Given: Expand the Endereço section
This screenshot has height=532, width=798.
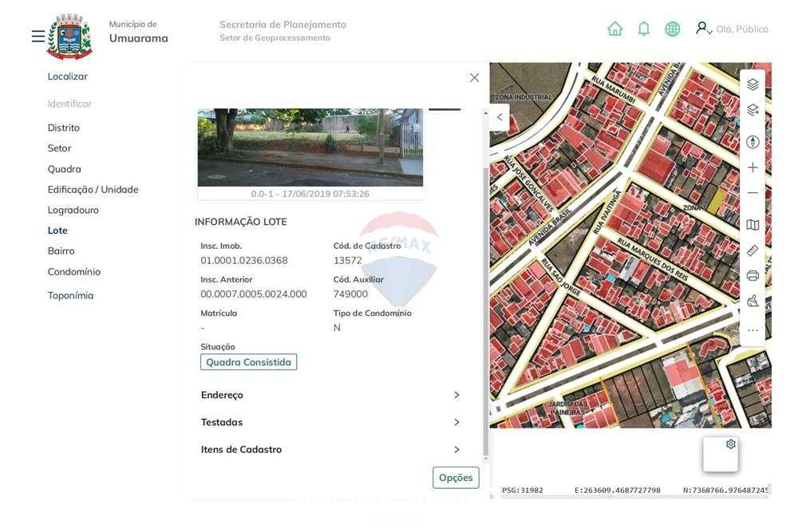Looking at the screenshot, I should click(330, 395).
